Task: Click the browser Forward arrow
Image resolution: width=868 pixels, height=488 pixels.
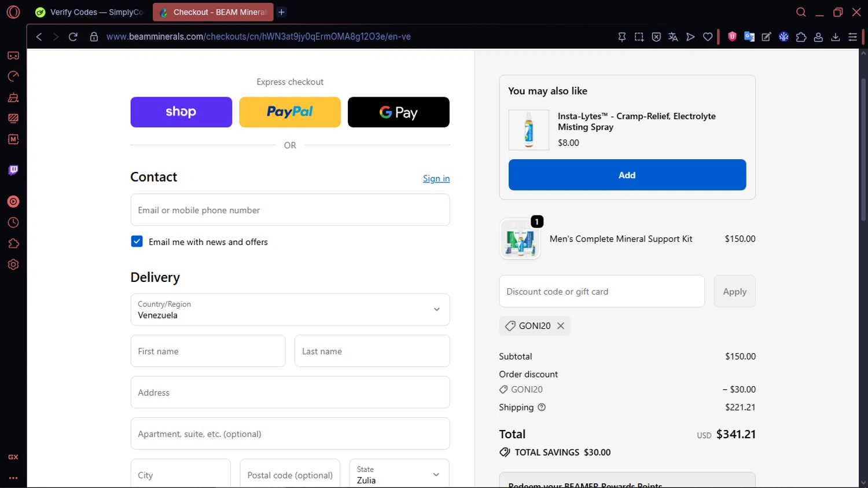Action: (56, 36)
